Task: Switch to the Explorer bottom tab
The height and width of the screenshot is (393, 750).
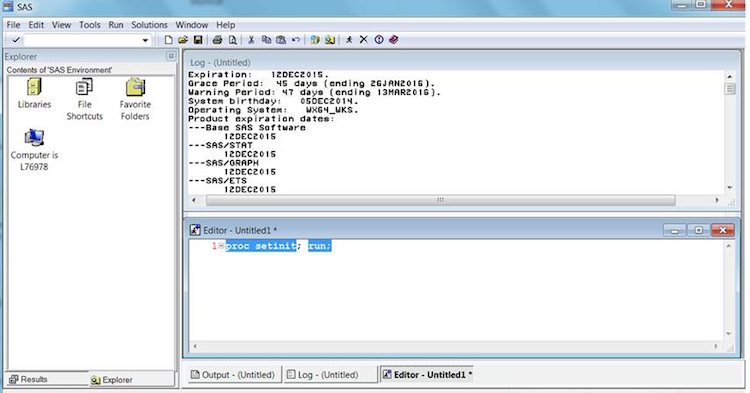Action: click(111, 380)
